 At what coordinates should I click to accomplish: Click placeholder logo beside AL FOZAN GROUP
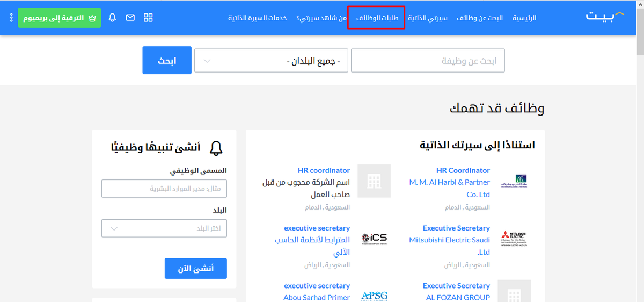coord(514,291)
